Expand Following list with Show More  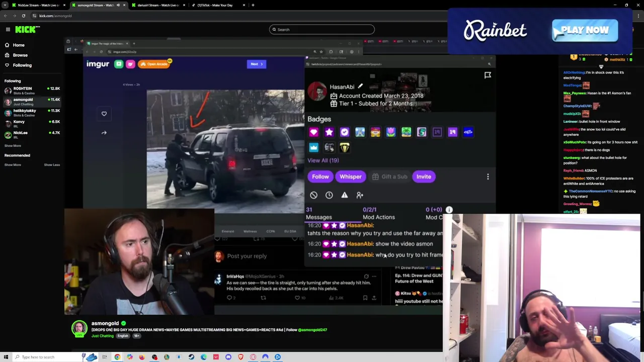click(13, 145)
